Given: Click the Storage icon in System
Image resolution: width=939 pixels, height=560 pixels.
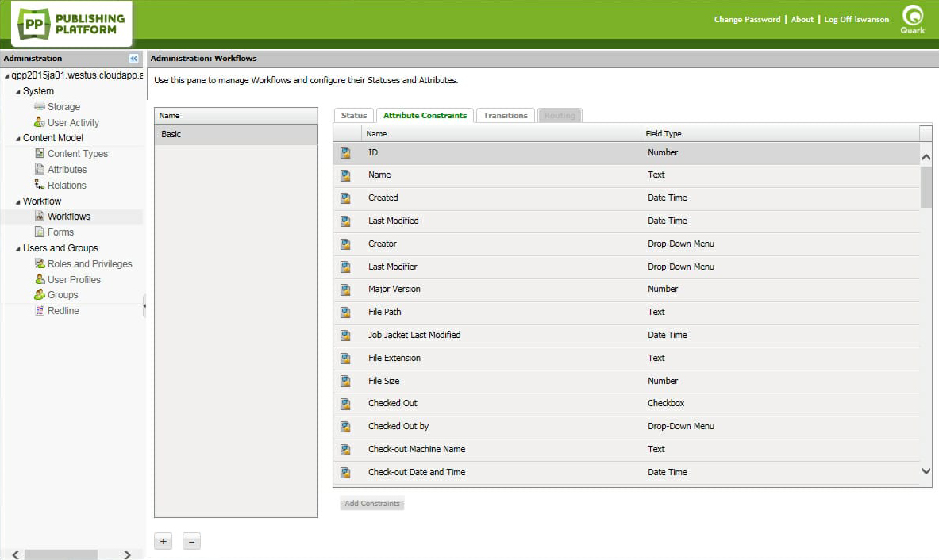Looking at the screenshot, I should [40, 106].
